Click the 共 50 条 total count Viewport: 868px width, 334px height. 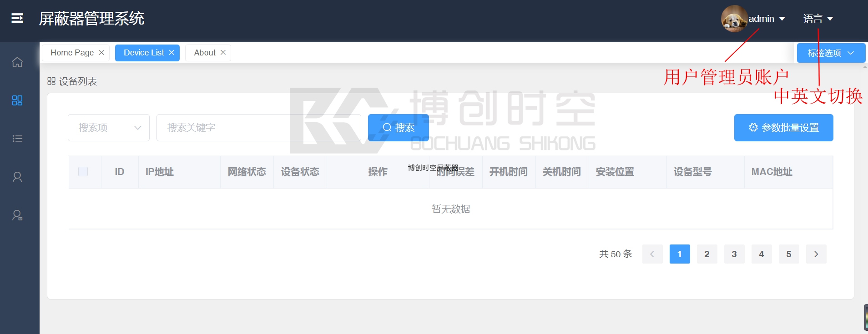(616, 254)
